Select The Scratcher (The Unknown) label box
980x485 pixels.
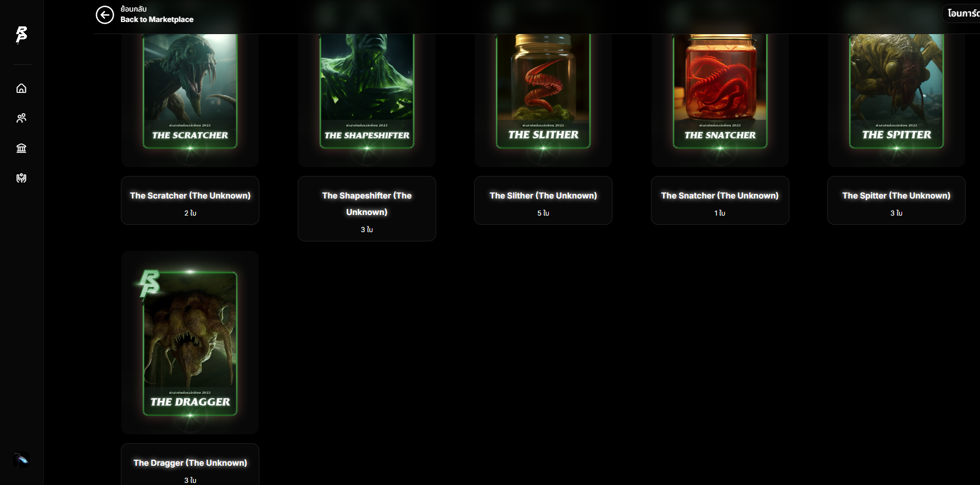[x=190, y=200]
